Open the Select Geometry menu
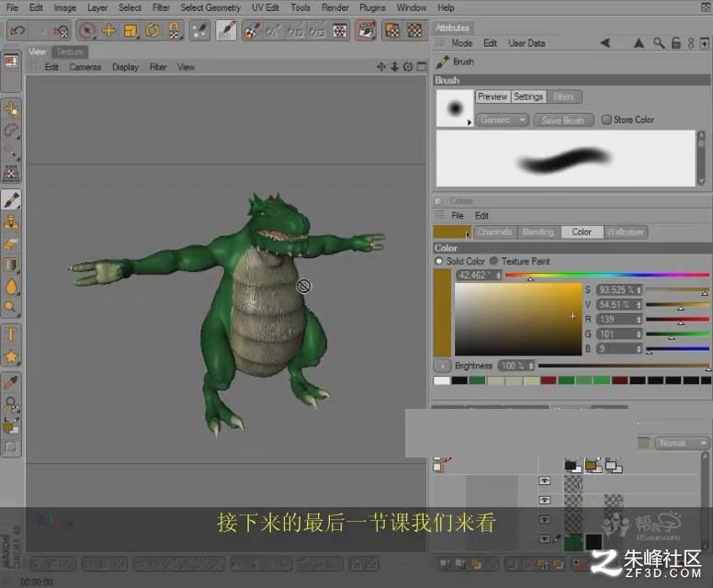The width and height of the screenshot is (713, 588). coord(210,7)
